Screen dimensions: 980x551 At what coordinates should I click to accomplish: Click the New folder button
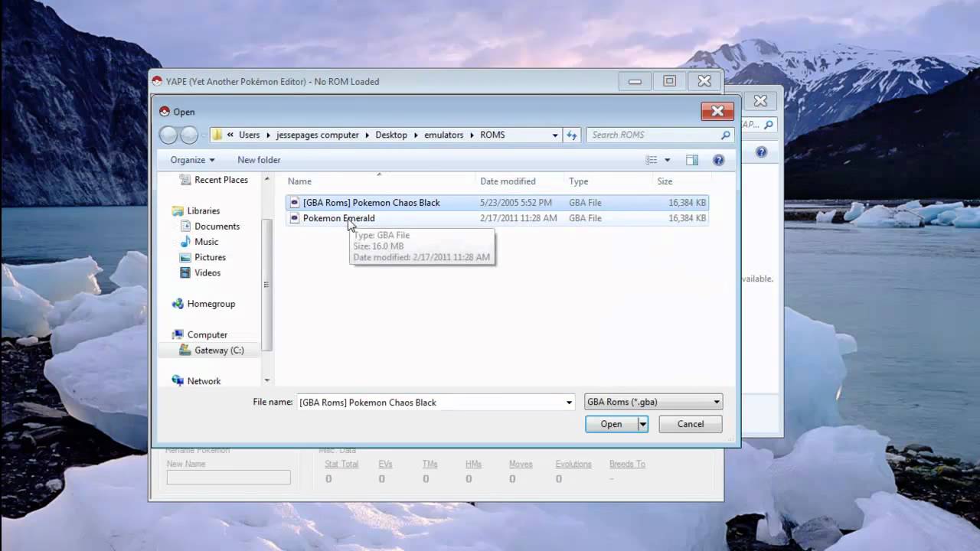pyautogui.click(x=259, y=160)
